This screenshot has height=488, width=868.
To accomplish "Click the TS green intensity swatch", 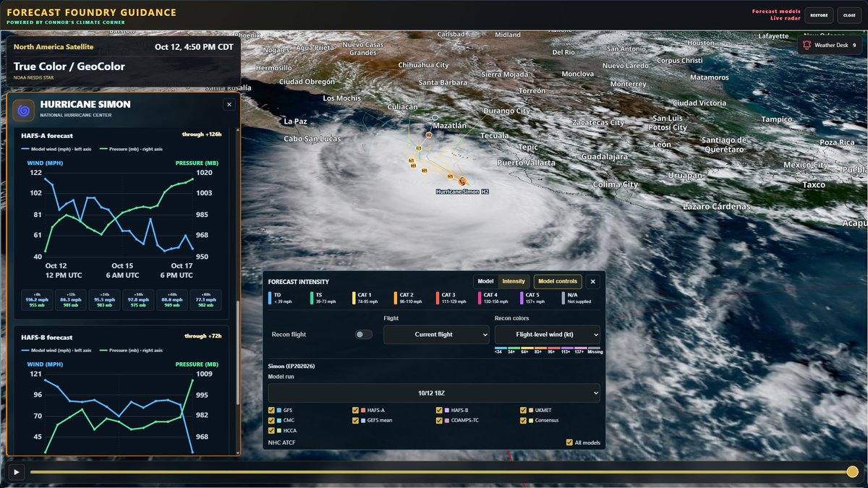I will click(x=312, y=298).
